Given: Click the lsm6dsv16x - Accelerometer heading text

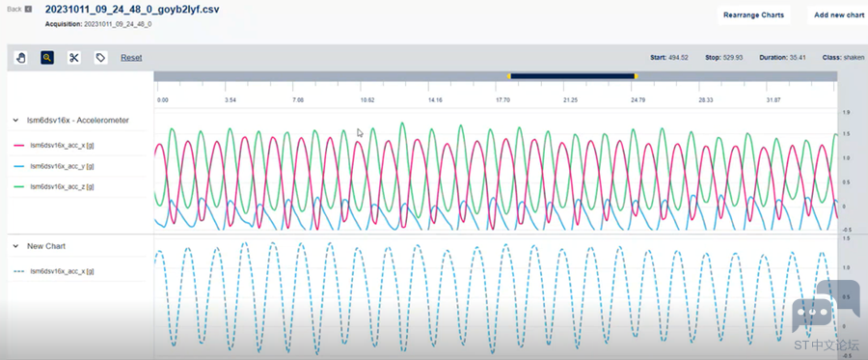Looking at the screenshot, I should (78, 121).
